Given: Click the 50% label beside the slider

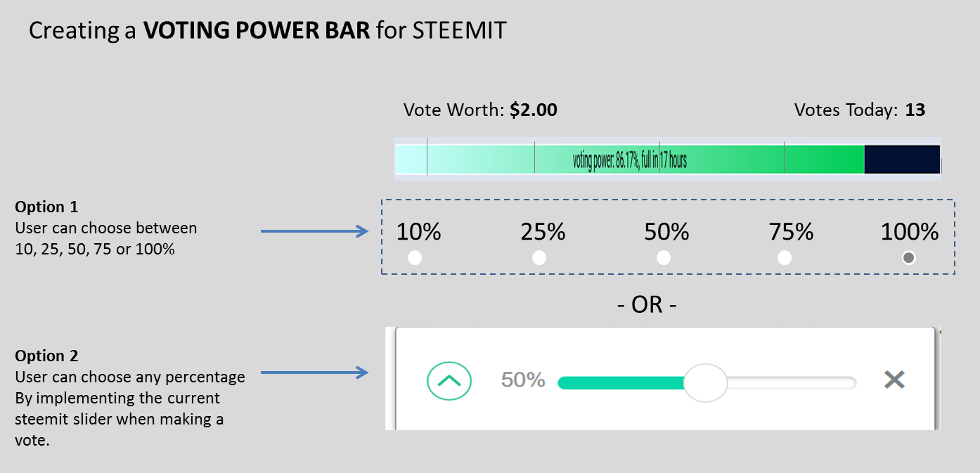Looking at the screenshot, I should pos(523,380).
